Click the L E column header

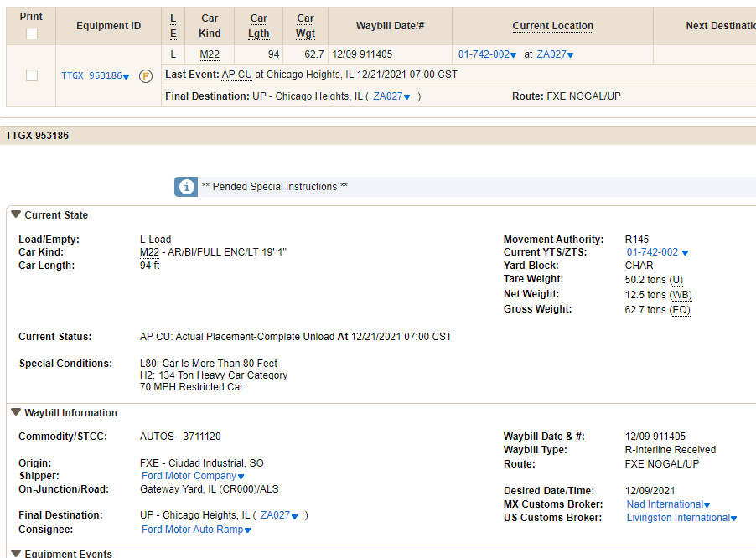(173, 26)
